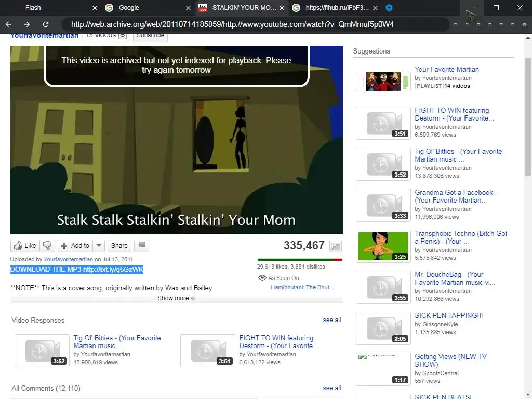Click the Like thumbs-up button
Screen dimensions: 532x399
click(25, 246)
